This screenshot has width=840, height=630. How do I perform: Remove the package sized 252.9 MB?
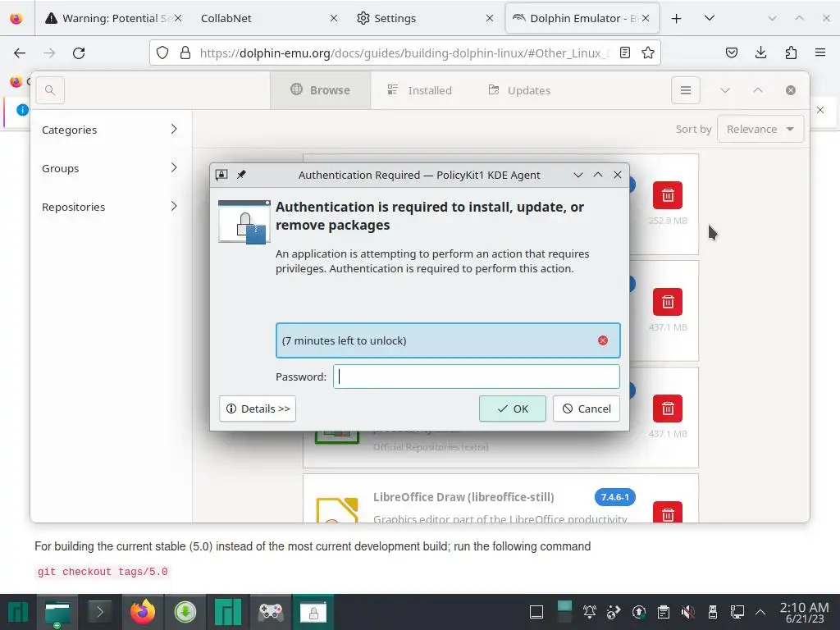[x=668, y=195]
